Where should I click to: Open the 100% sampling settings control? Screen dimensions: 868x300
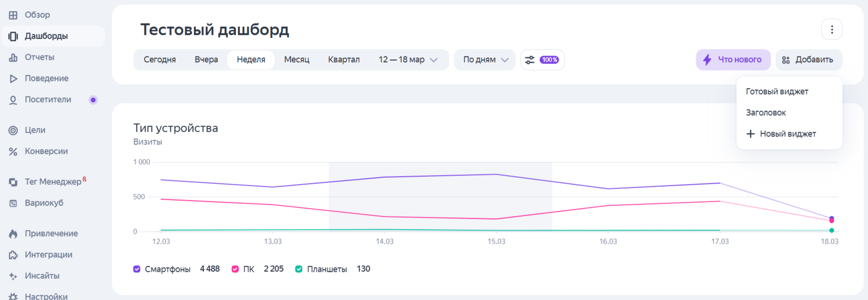542,60
